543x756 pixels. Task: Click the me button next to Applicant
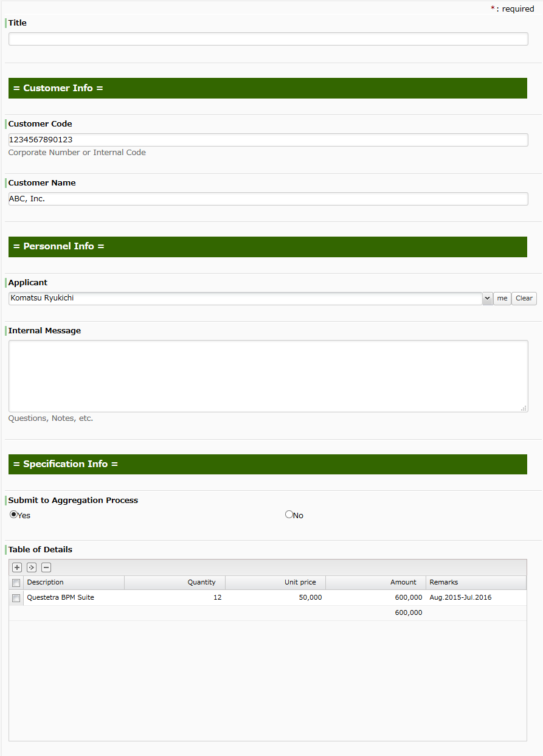point(502,298)
